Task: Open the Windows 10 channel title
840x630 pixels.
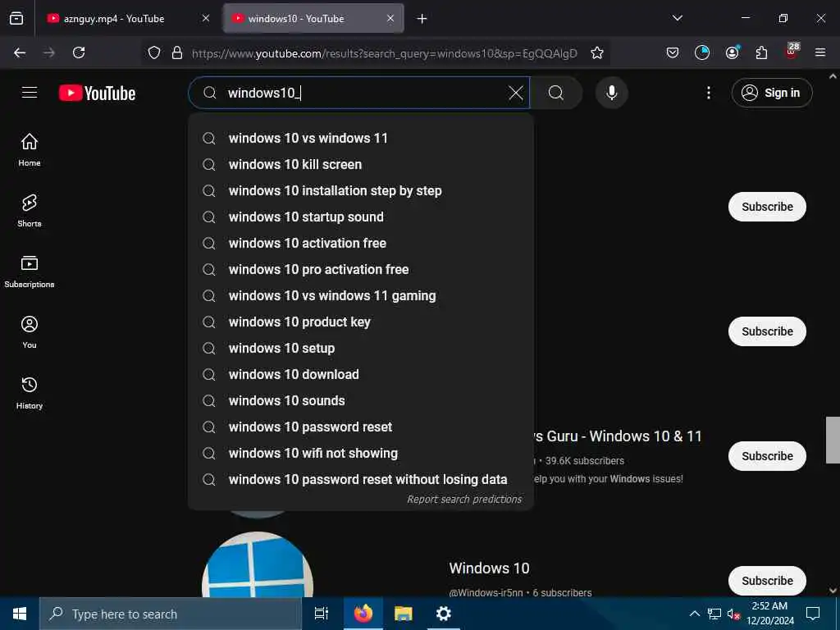Action: click(489, 568)
